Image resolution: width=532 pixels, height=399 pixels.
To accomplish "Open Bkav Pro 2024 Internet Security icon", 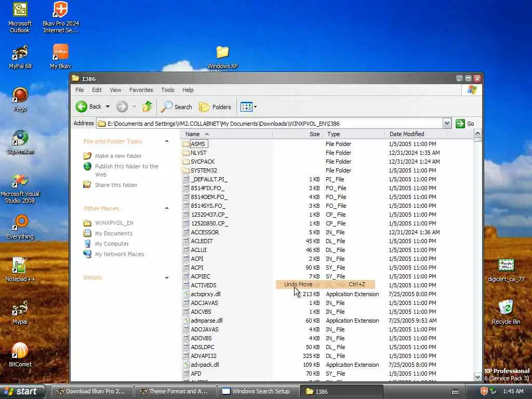I will 61,18.
